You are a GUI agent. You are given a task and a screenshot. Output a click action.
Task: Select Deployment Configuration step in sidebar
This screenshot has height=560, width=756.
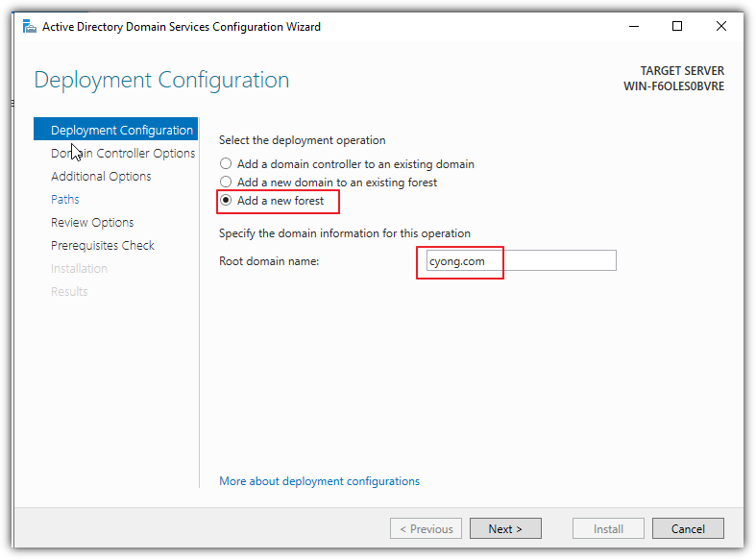click(115, 130)
